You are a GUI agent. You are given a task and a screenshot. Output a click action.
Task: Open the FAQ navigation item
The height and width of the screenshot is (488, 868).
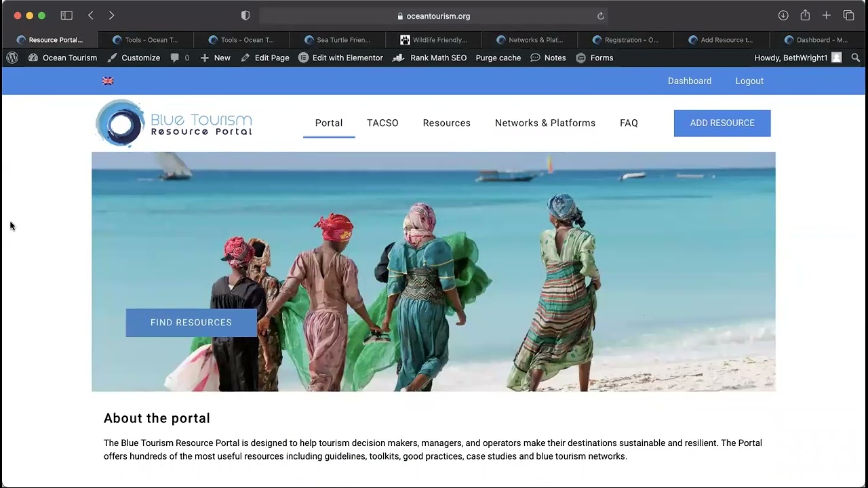pyautogui.click(x=629, y=123)
